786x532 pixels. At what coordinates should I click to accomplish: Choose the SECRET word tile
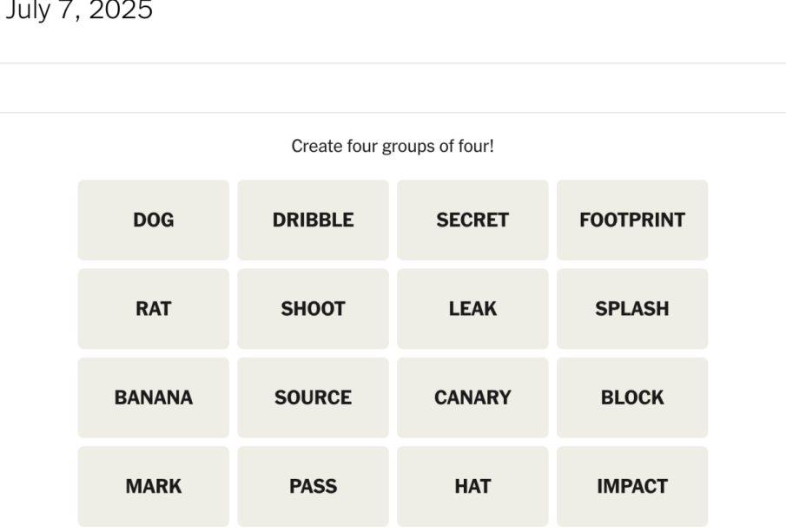point(472,220)
